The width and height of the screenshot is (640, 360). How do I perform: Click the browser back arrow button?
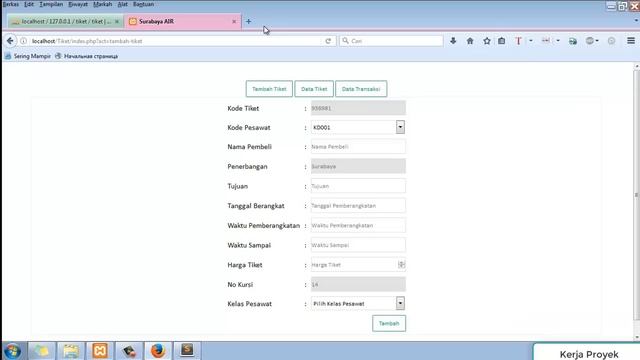[x=10, y=41]
